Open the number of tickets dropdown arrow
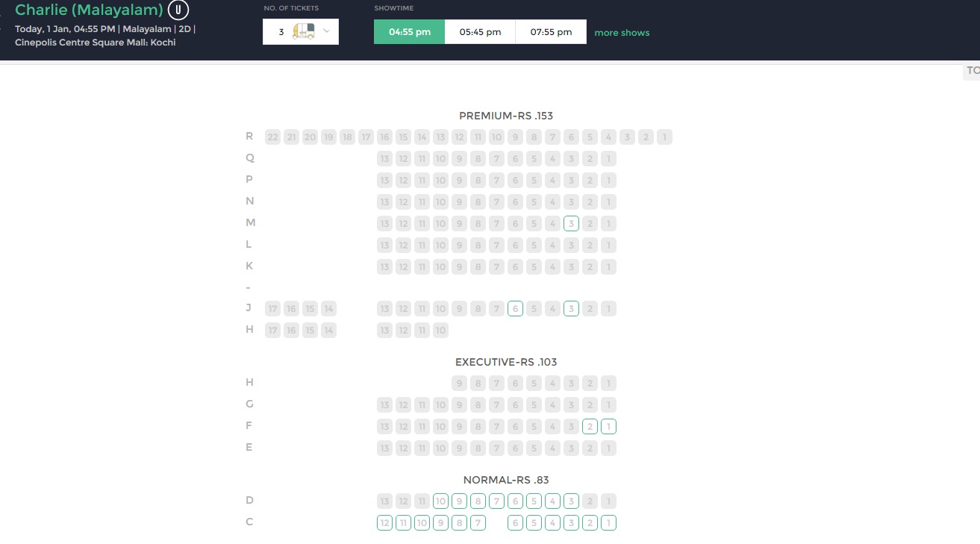 326,31
